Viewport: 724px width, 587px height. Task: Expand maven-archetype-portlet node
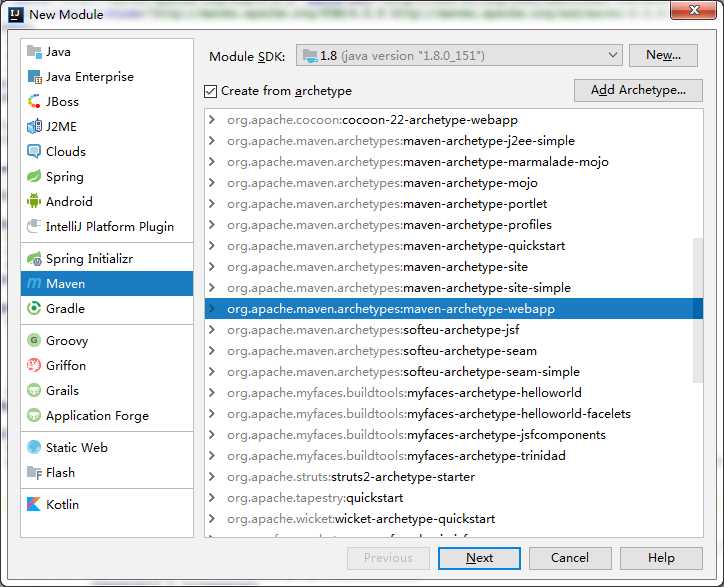[x=212, y=204]
